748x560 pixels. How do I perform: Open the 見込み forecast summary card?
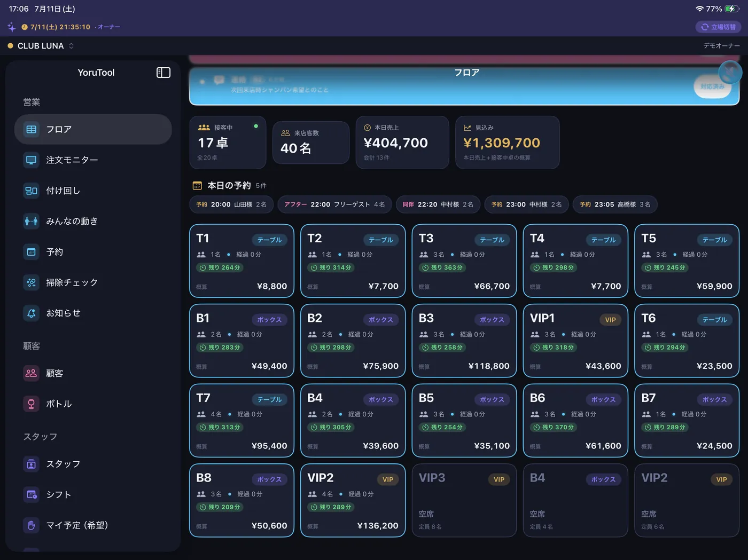point(508,143)
